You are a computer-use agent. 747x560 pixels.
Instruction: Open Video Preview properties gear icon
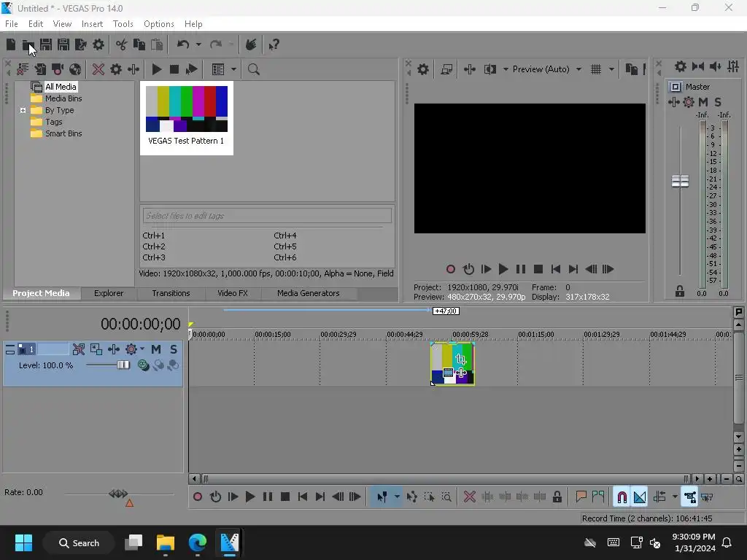point(423,69)
